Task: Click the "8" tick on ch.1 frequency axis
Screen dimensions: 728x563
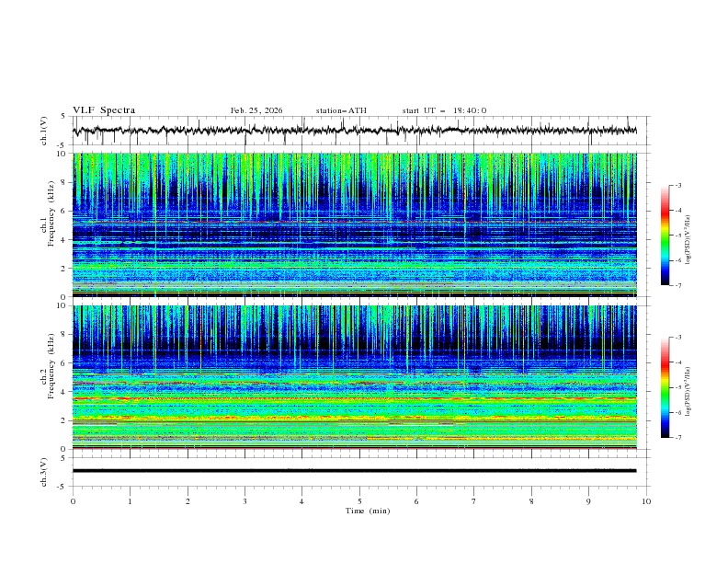Action: coord(64,182)
